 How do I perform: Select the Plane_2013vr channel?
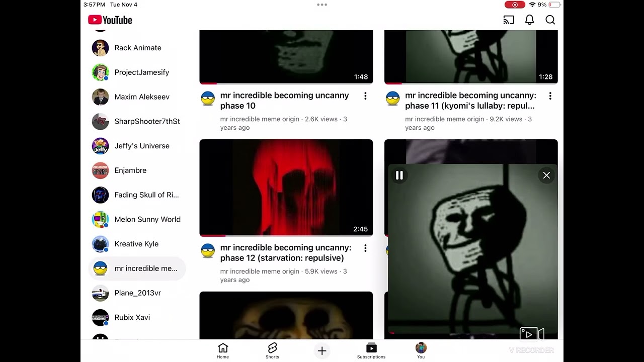tap(137, 293)
